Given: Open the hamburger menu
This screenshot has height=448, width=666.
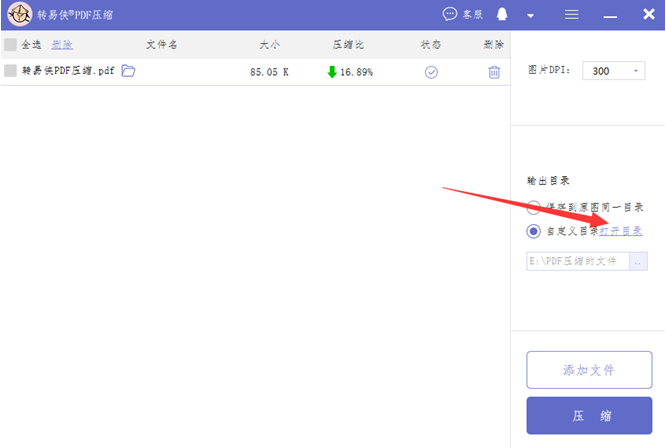Looking at the screenshot, I should pyautogui.click(x=571, y=15).
